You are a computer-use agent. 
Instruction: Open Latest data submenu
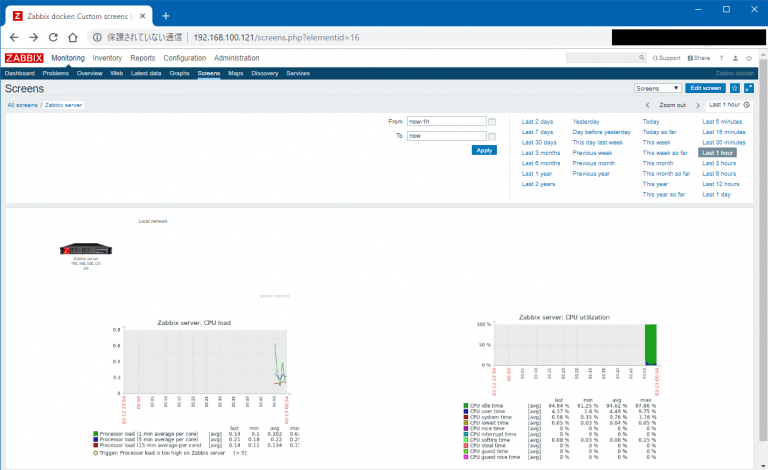146,73
